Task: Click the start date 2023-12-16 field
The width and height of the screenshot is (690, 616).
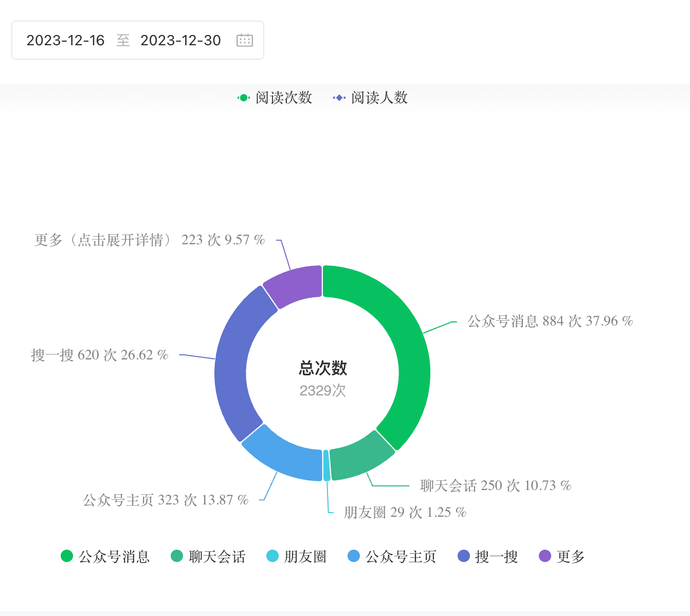Action: 65,40
